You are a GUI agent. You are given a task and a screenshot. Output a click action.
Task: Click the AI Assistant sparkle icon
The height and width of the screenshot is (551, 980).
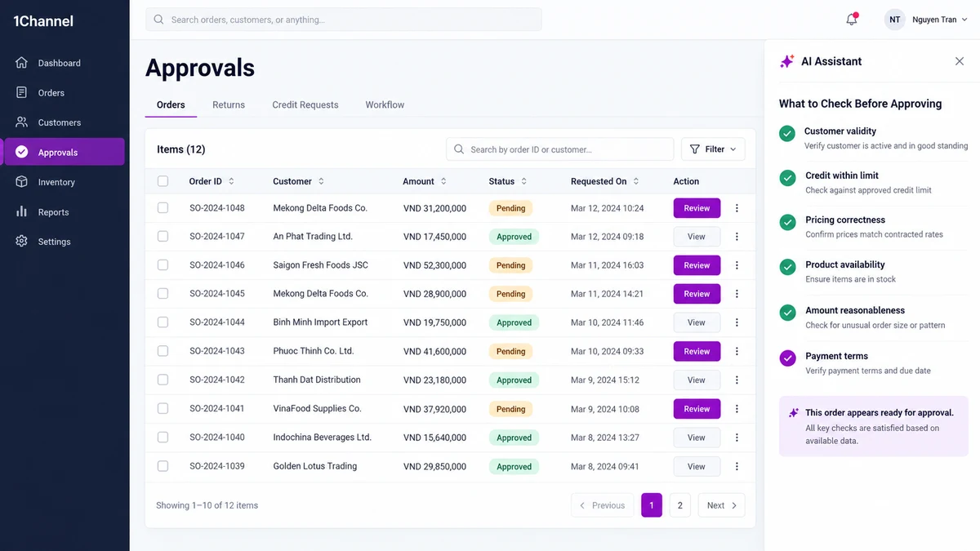point(786,61)
